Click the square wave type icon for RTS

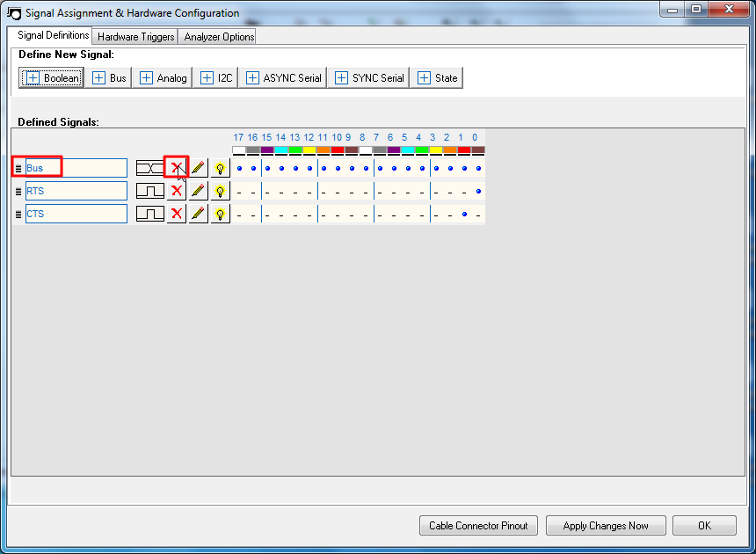pyautogui.click(x=150, y=191)
